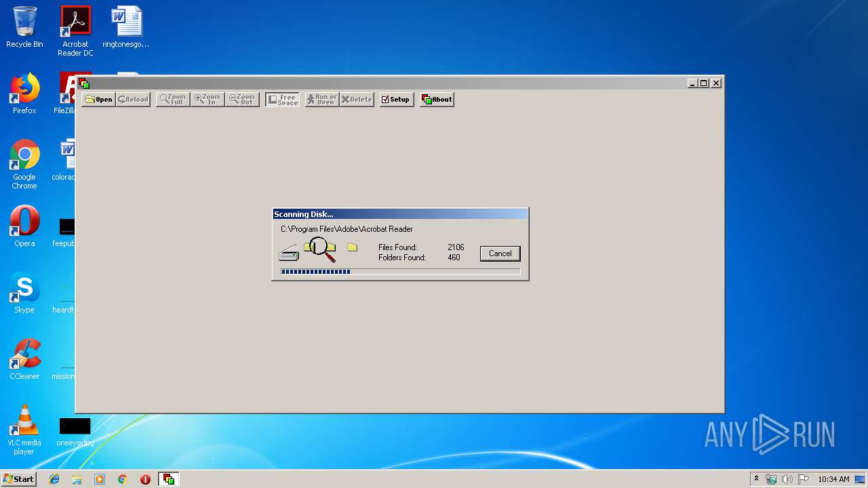Open the About dialog
This screenshot has height=488, width=868.
click(x=437, y=100)
